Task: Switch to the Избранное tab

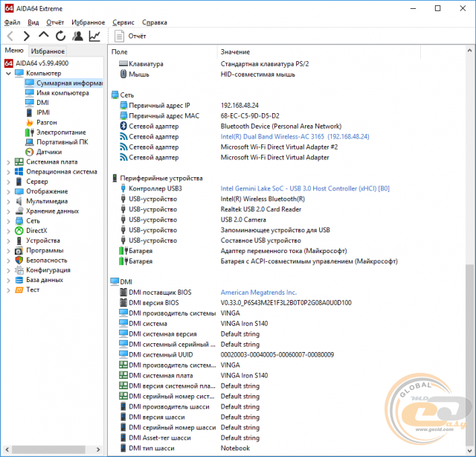Action: point(48,51)
